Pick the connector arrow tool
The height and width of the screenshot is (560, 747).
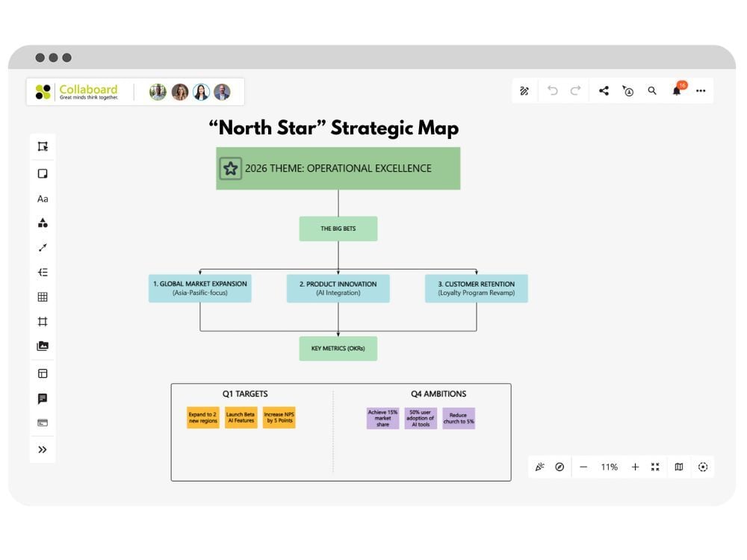[x=43, y=247]
